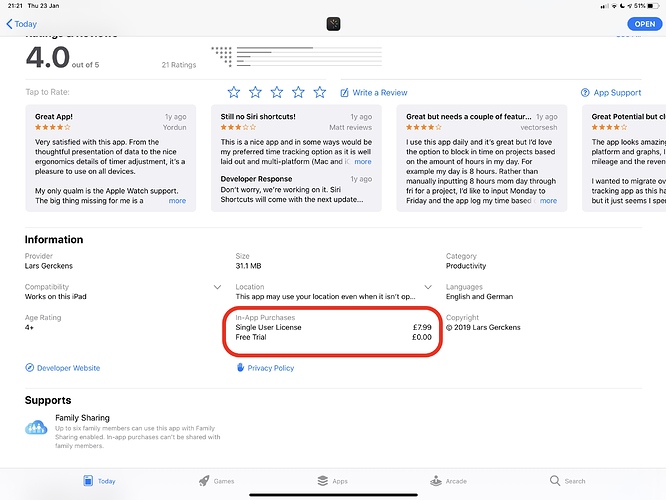Tap the Wi-Fi status icon
Image resolution: width=666 pixels, height=500 pixels.
click(x=614, y=6)
